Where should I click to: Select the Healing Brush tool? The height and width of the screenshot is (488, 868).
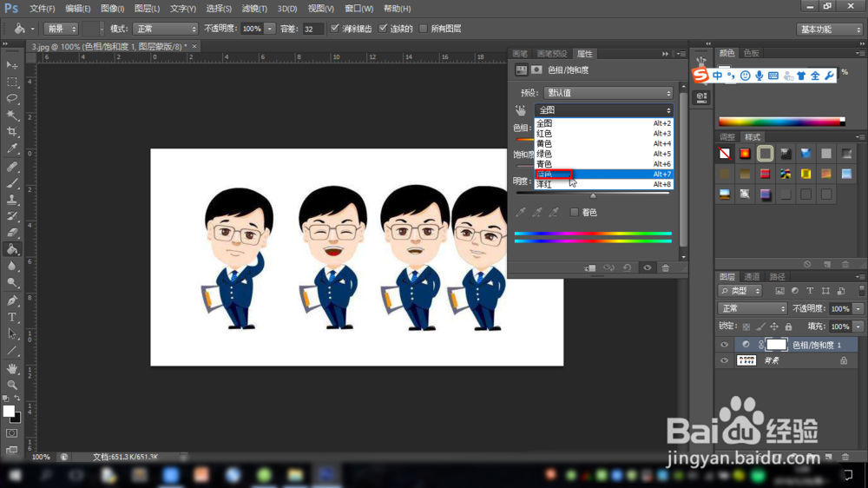point(11,166)
